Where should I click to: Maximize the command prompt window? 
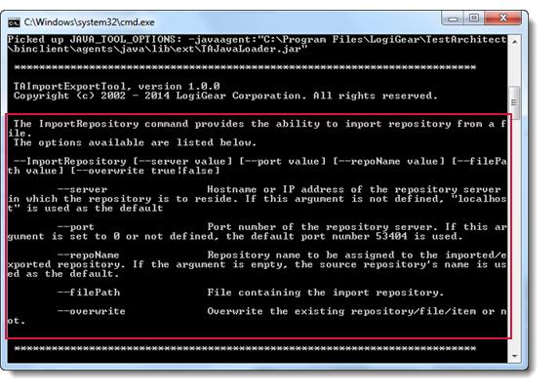474,19
